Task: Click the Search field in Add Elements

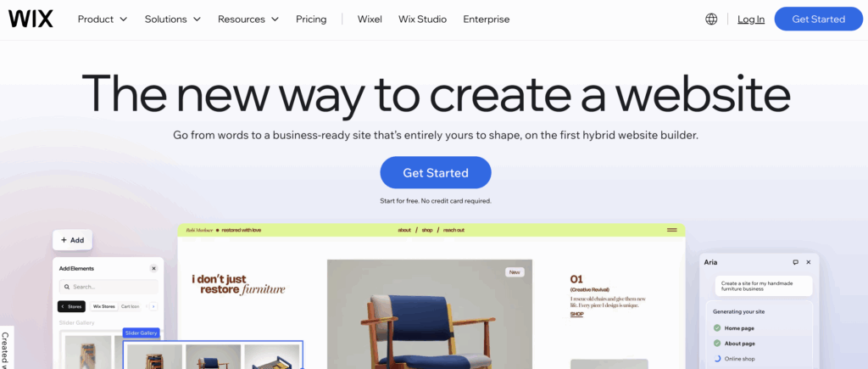Action: (108, 287)
